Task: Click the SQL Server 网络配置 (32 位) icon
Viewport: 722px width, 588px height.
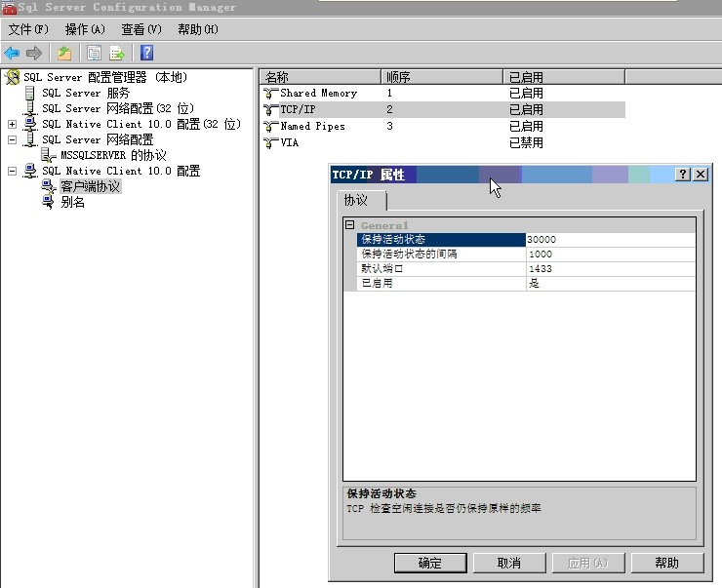Action: click(x=30, y=108)
